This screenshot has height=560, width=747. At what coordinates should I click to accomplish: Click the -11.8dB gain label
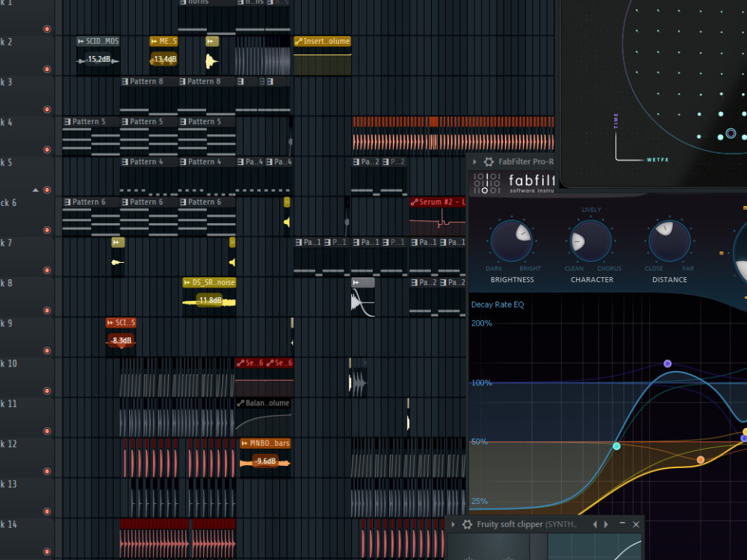[210, 300]
